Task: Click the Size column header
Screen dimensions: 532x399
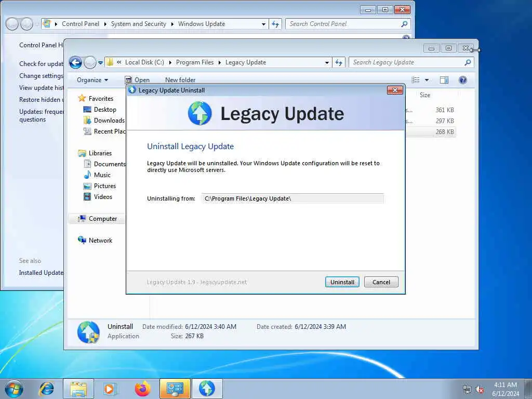Action: click(425, 95)
